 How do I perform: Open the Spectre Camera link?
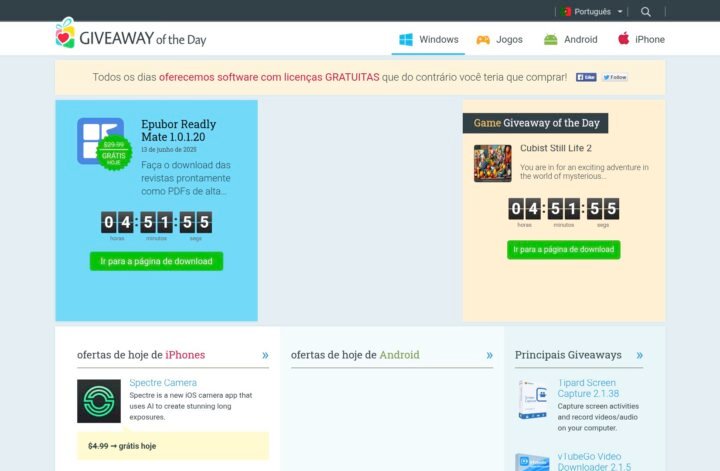click(x=163, y=383)
